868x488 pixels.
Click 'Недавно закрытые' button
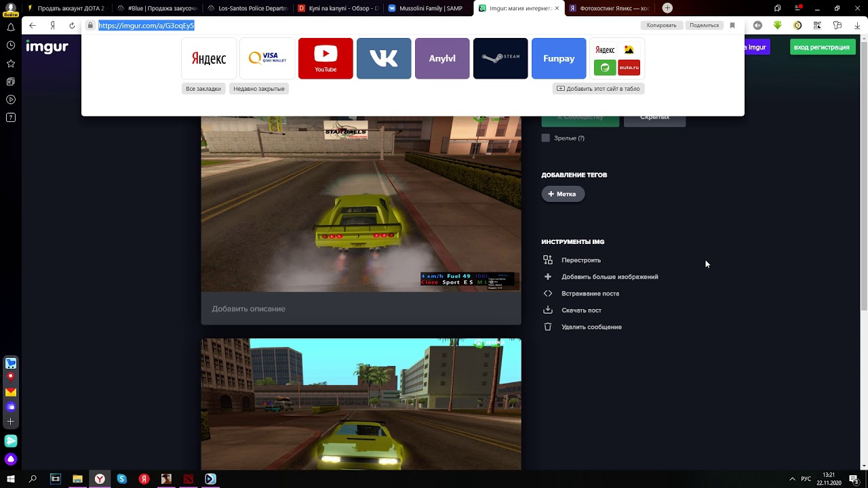point(259,89)
